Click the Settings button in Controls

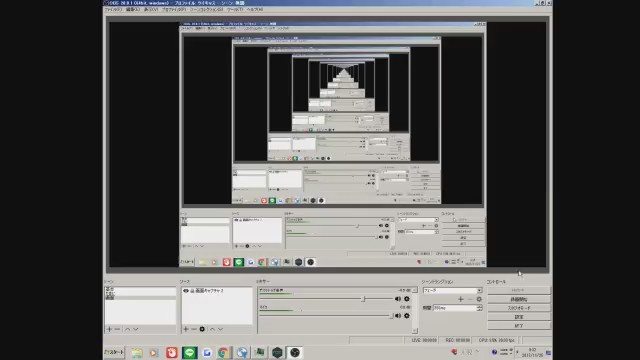click(519, 317)
